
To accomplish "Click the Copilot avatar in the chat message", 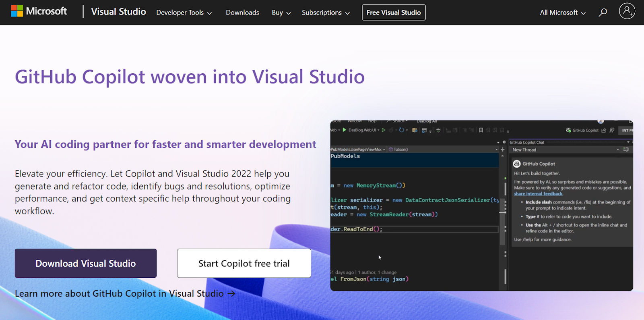I will click(x=517, y=164).
